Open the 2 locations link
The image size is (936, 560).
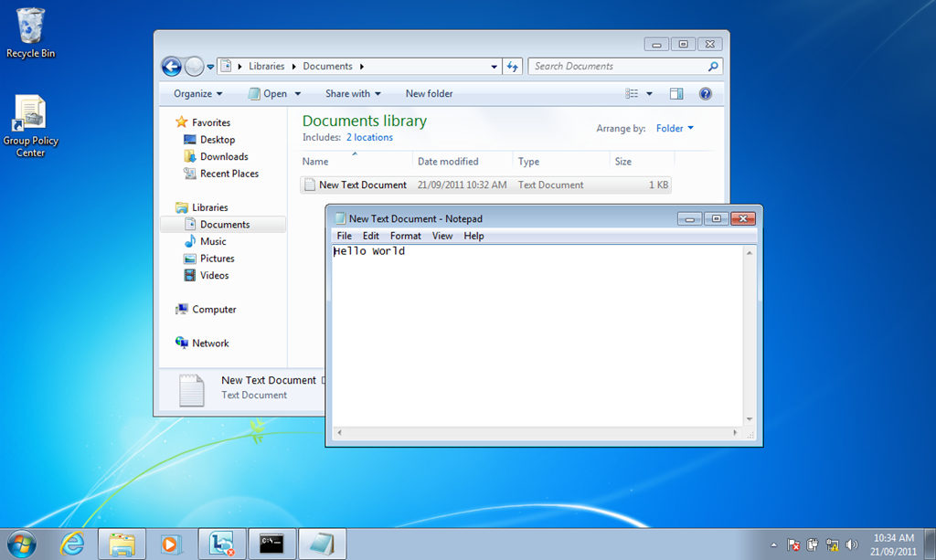coord(369,137)
